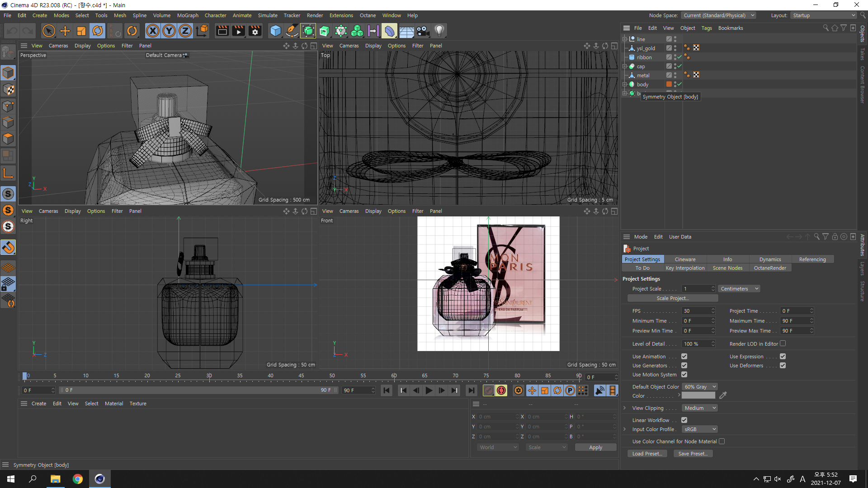The image size is (868, 488).
Task: Toggle the coordinate system icon
Action: (203, 31)
